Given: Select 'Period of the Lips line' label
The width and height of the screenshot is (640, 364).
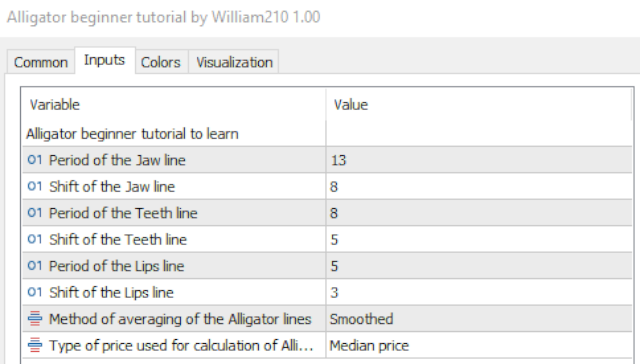Looking at the screenshot, I should pyautogui.click(x=116, y=266).
